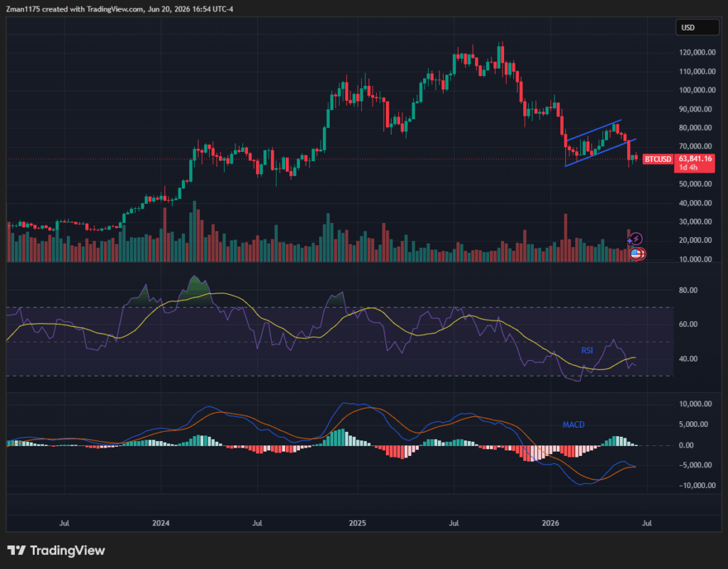Select the blue MACD label
This screenshot has height=569, width=728.
(x=574, y=424)
